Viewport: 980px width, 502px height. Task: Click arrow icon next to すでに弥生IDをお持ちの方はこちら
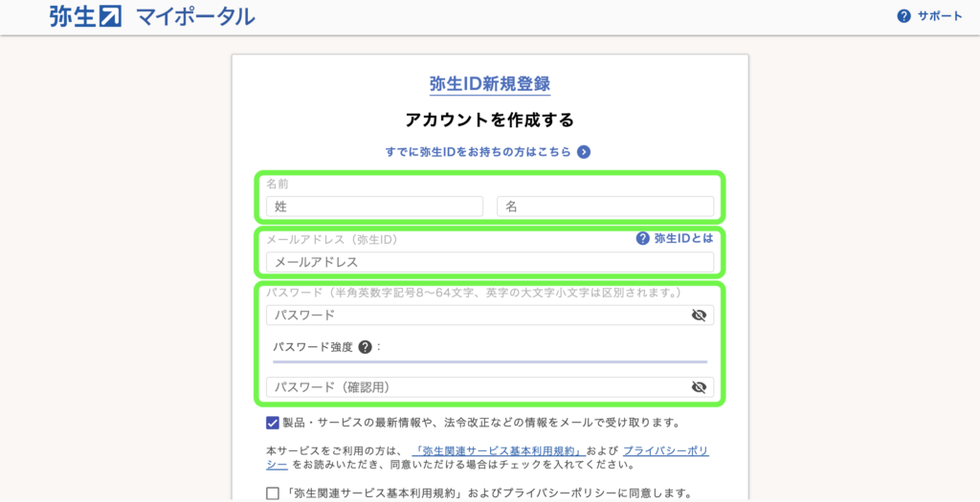coord(584,152)
